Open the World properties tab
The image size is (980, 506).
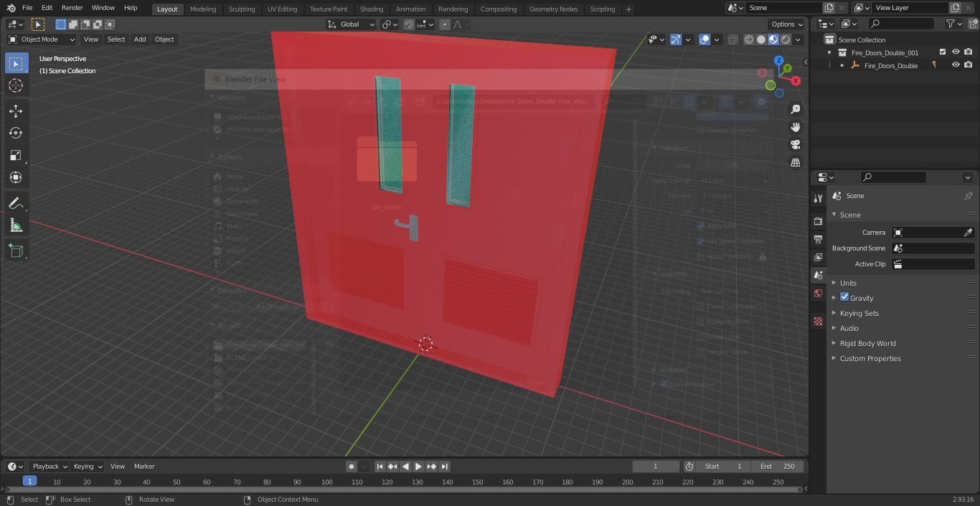point(818,293)
